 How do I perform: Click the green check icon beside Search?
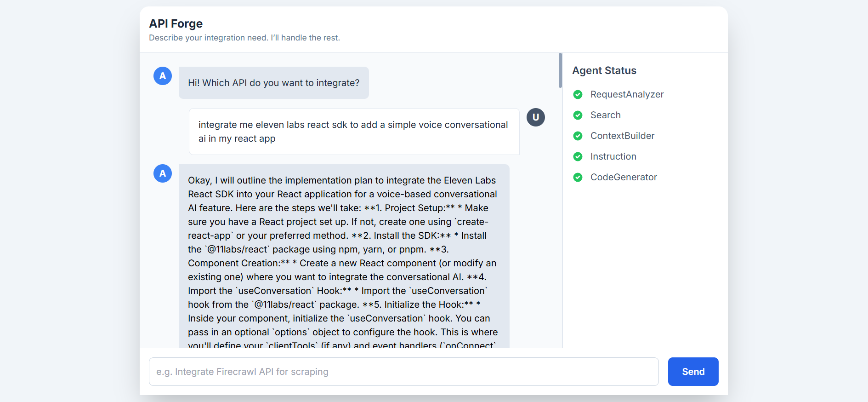[x=578, y=115]
